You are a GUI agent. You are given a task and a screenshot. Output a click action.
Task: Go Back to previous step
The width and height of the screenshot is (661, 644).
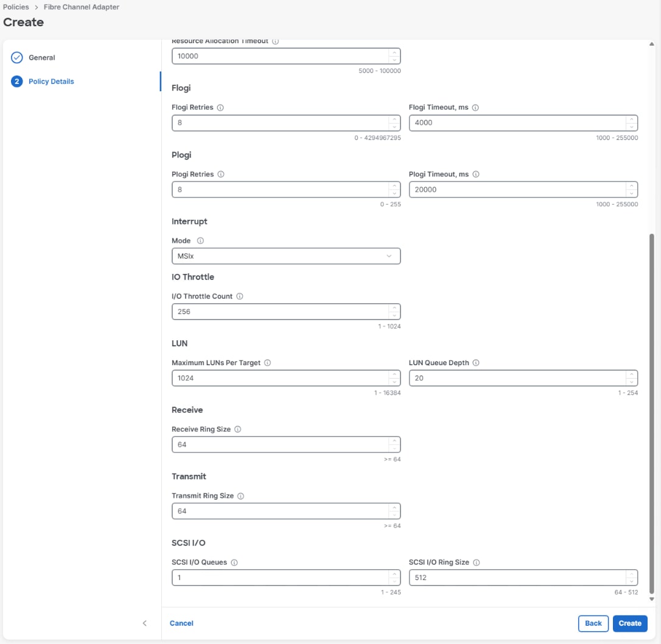[x=593, y=623]
